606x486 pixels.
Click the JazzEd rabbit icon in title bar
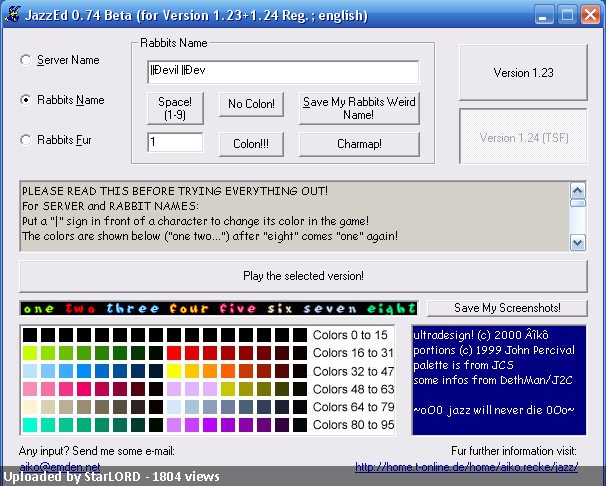pos(14,15)
